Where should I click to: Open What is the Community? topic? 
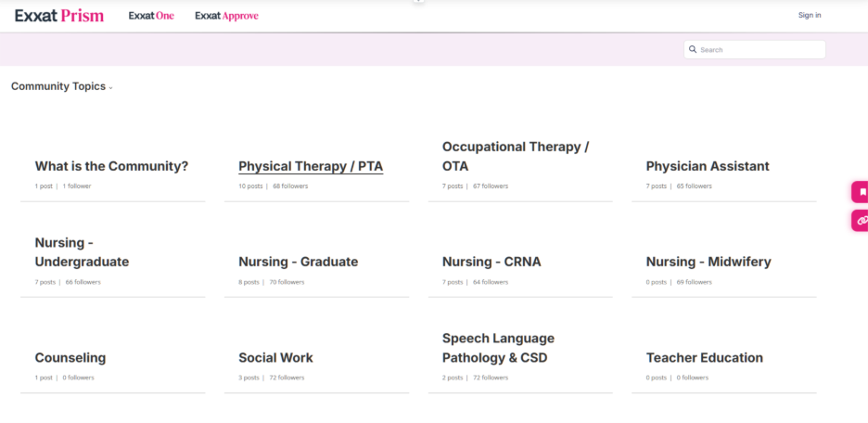(111, 167)
